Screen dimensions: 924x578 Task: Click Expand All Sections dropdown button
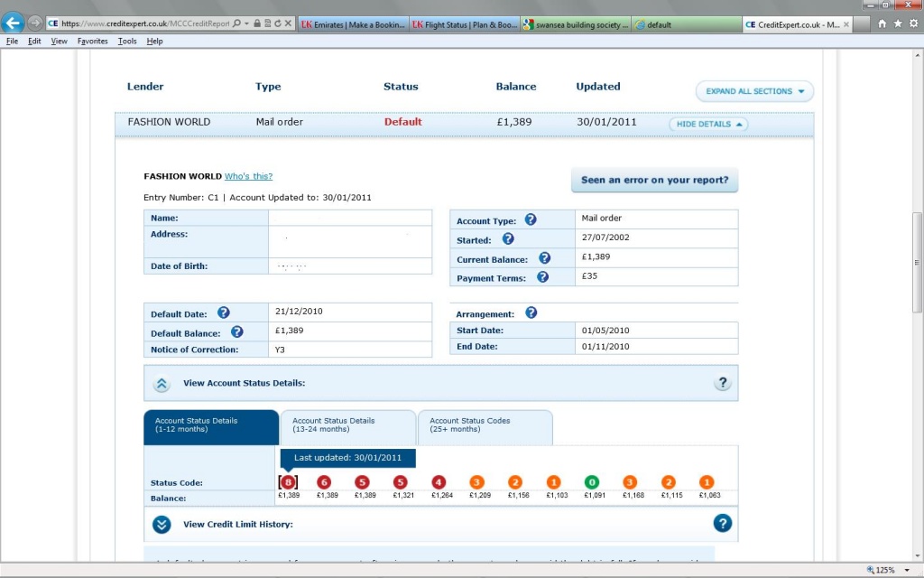point(754,91)
